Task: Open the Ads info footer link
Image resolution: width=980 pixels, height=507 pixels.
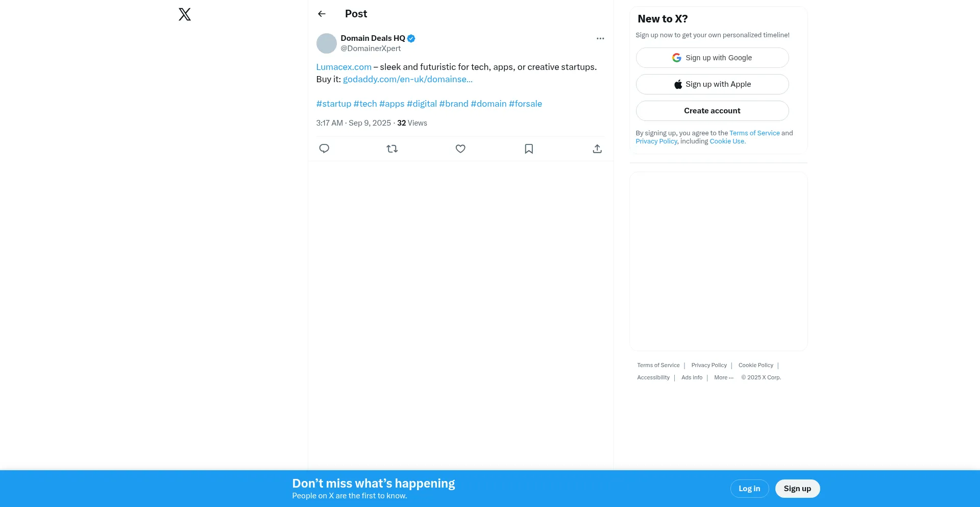Action: click(x=692, y=377)
